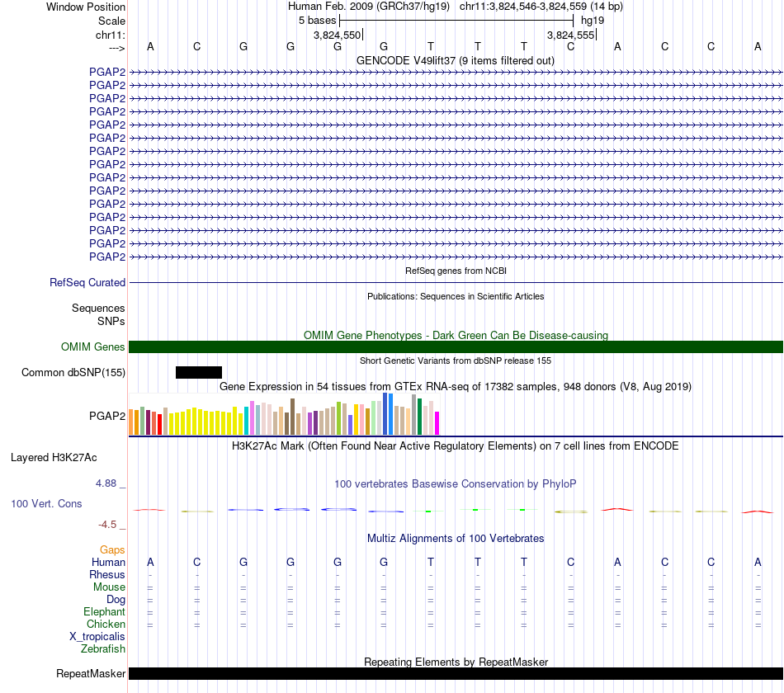784x693 pixels.
Task: Open the RefSeq genes from NCBI title
Action: (x=456, y=271)
